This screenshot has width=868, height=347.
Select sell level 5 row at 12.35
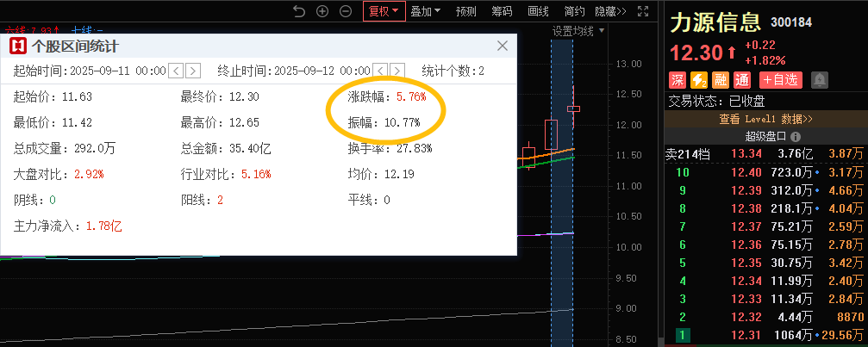point(766,263)
